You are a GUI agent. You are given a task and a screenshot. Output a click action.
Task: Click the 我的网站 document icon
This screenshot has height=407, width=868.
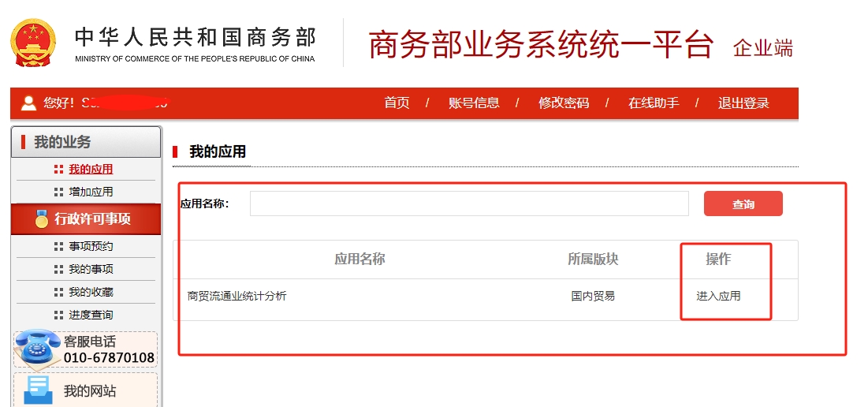pyautogui.click(x=38, y=390)
